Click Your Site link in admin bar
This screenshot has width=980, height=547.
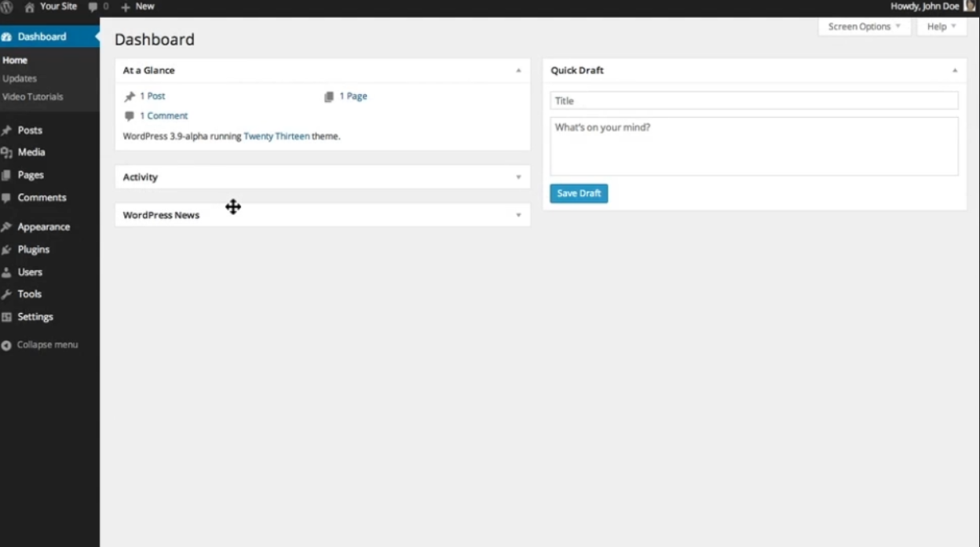point(59,7)
